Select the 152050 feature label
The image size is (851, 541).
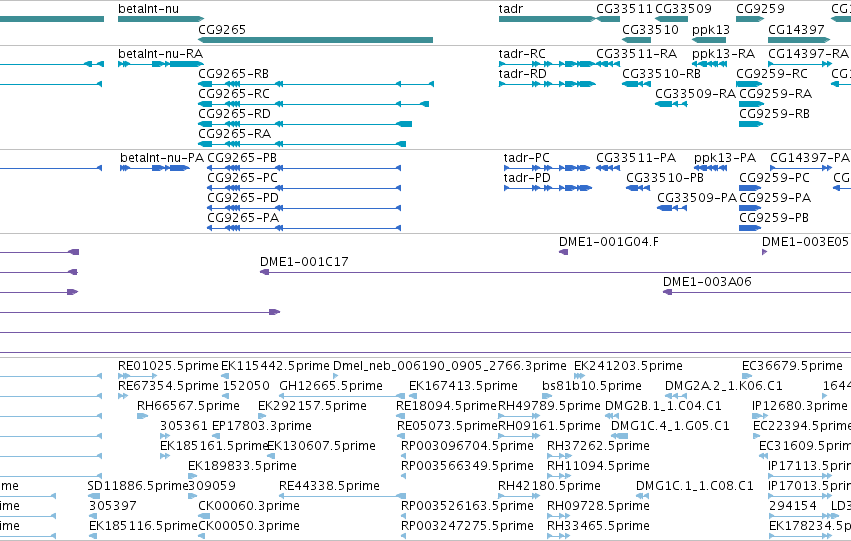[x=245, y=386]
